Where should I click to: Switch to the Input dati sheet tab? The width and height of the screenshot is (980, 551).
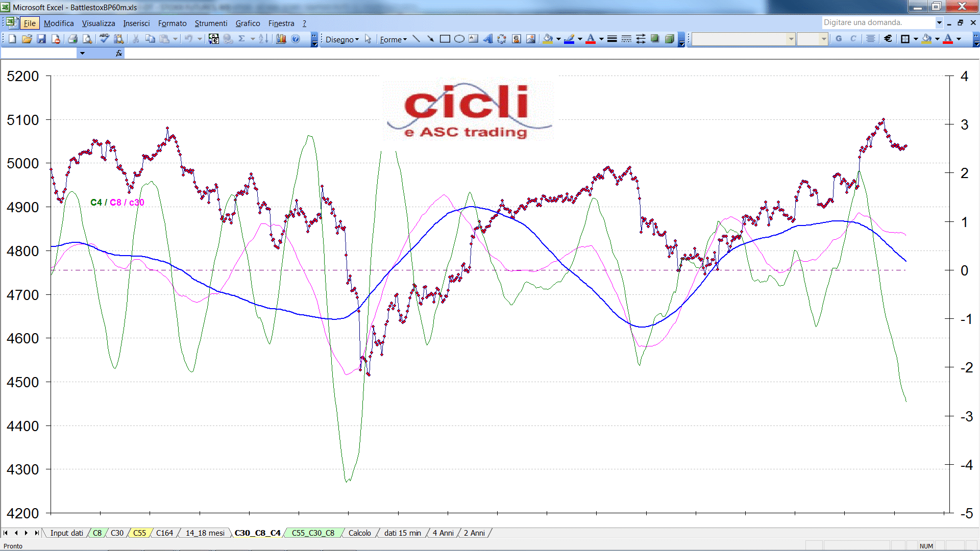pyautogui.click(x=66, y=533)
